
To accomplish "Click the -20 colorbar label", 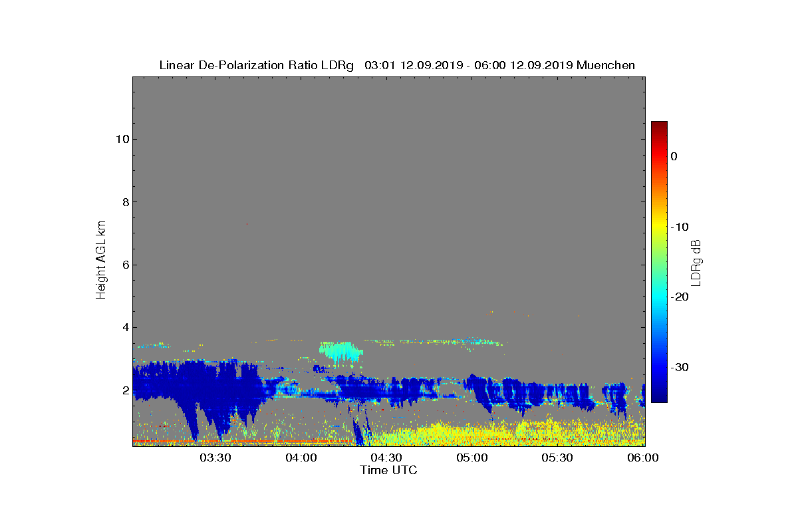I will pyautogui.click(x=680, y=297).
